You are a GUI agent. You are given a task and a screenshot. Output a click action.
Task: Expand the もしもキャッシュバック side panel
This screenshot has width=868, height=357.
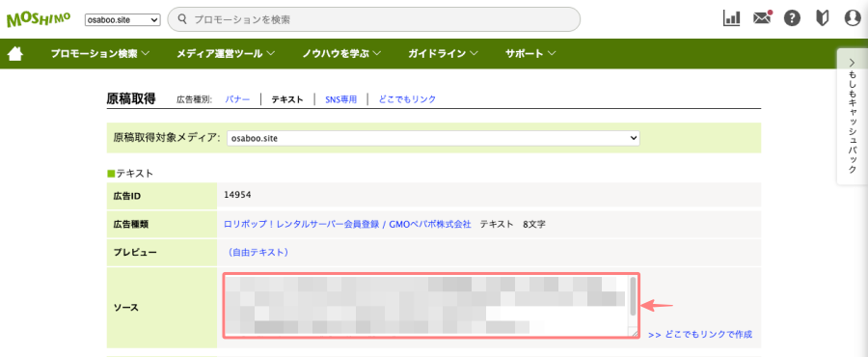tap(852, 116)
